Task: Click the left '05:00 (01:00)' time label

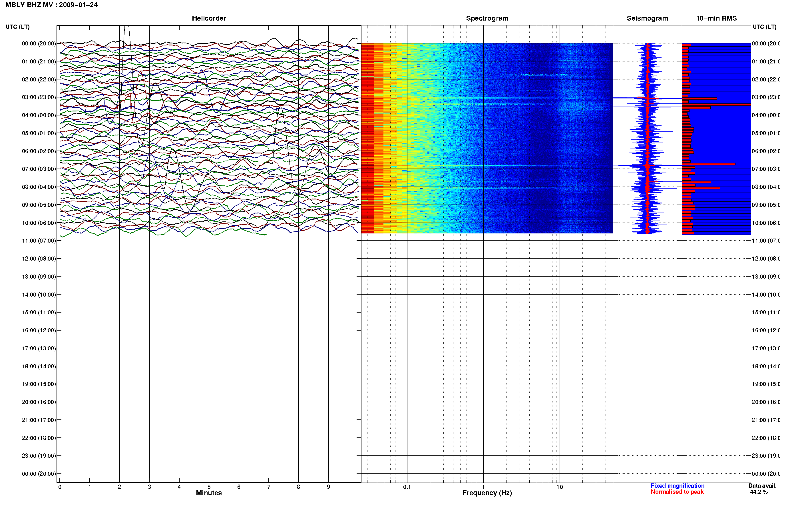Action: click(39, 133)
